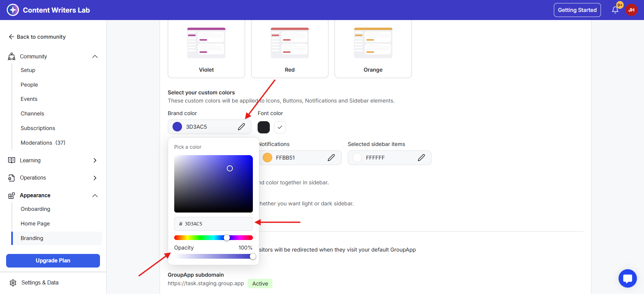Click the hex code 3D3AC5 input field
Viewport: 644px width, 294px height.
pyautogui.click(x=214, y=224)
